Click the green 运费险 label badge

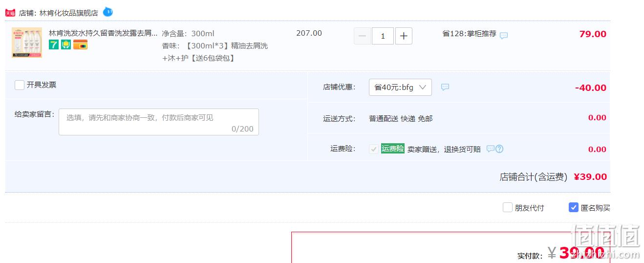(393, 149)
